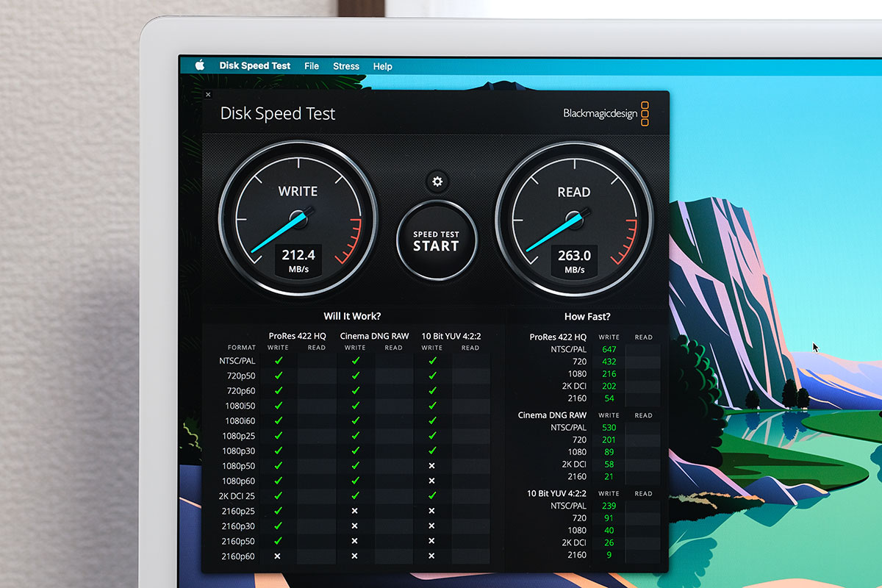
Task: Click the Cinema DNG RAW checkmark for 1080p25
Action: [355, 436]
